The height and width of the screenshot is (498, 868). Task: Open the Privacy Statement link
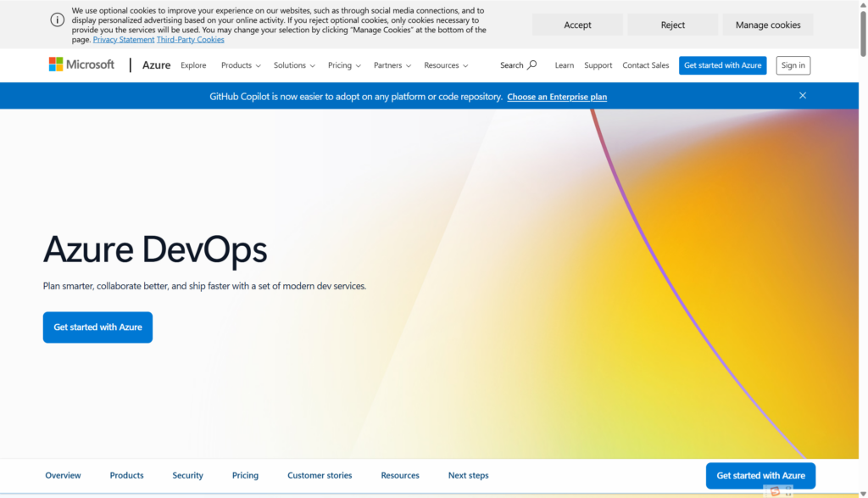coord(124,39)
